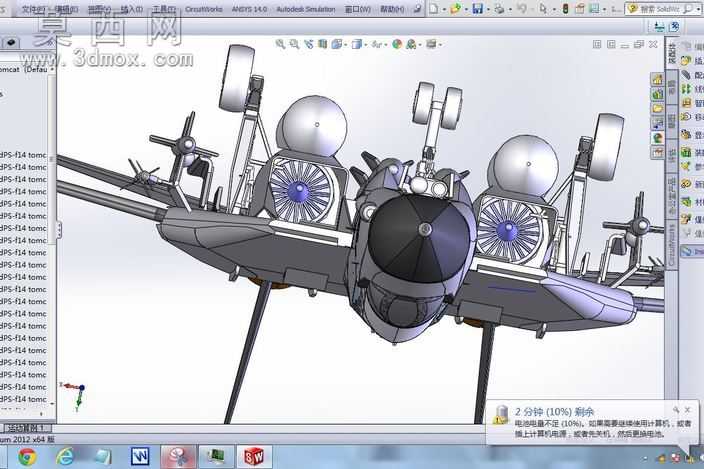Click the View Orientation cube icon

[x=336, y=44]
